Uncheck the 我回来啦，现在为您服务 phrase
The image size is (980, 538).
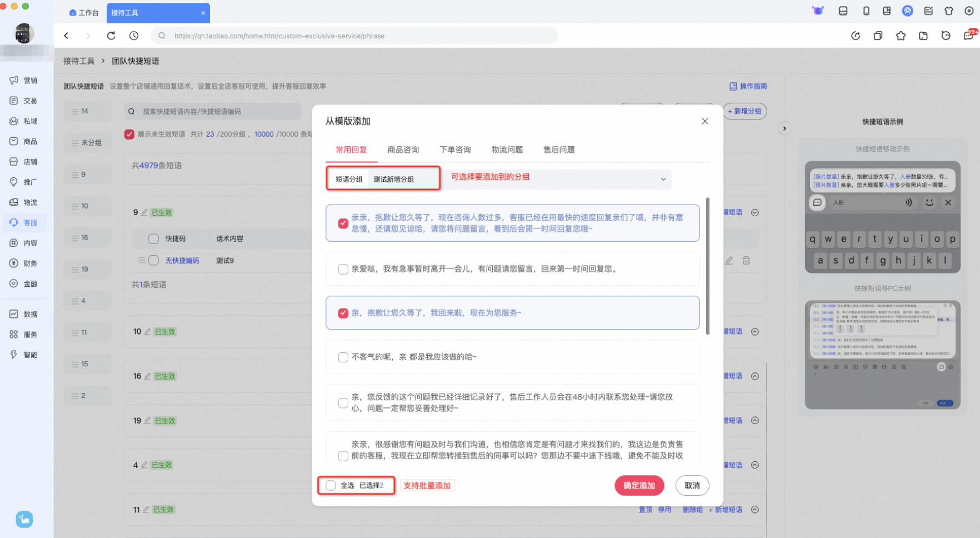tap(343, 313)
